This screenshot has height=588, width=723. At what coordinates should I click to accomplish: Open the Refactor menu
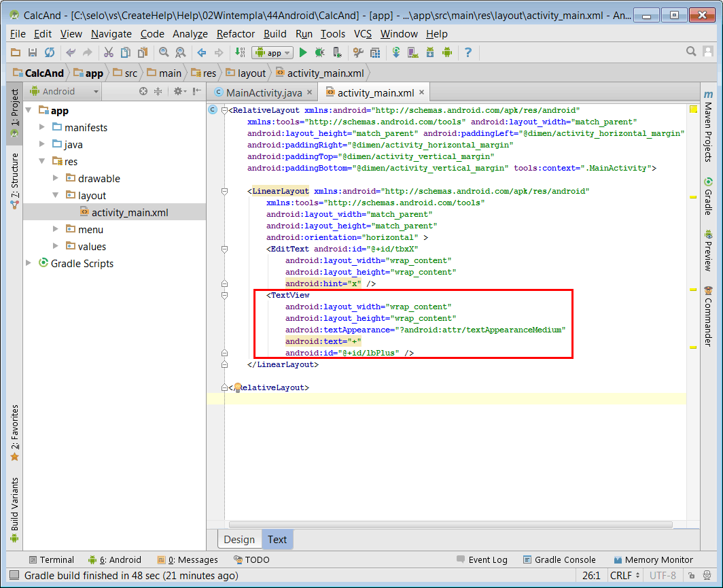pos(236,34)
